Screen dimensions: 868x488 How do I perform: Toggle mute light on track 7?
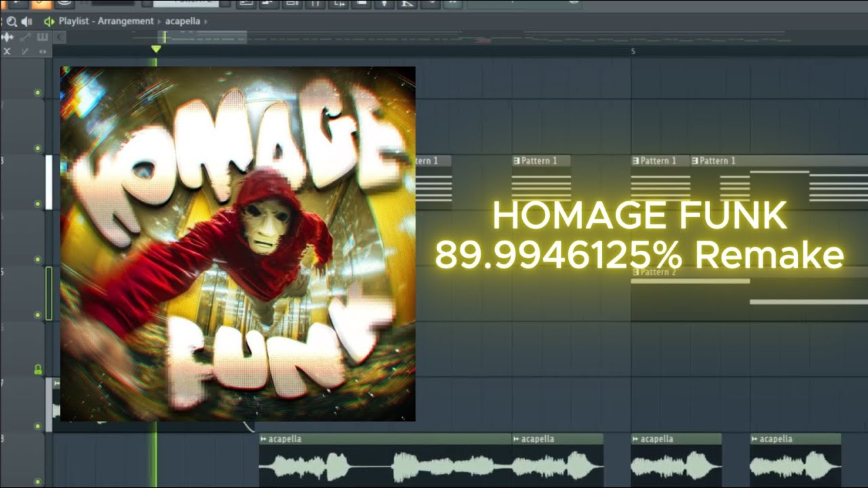coord(38,426)
